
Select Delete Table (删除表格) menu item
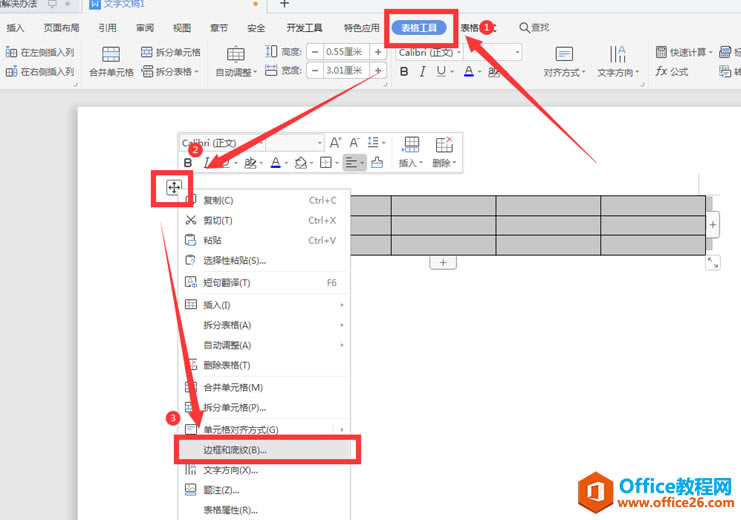click(264, 365)
